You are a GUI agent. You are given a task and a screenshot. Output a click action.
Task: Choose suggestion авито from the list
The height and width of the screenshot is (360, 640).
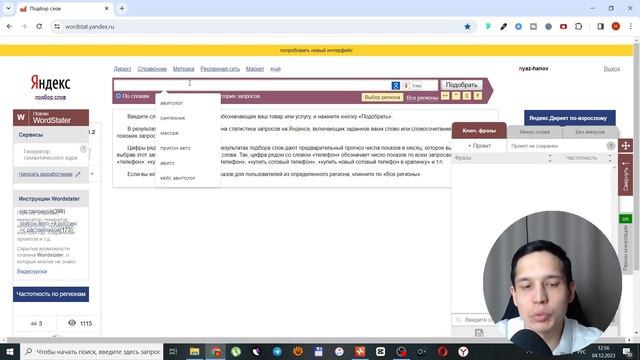tap(167, 163)
